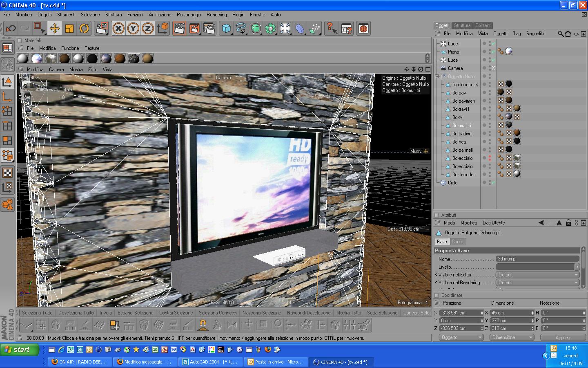Switch to the Struttura tab
The image size is (588, 368).
pyautogui.click(x=462, y=25)
